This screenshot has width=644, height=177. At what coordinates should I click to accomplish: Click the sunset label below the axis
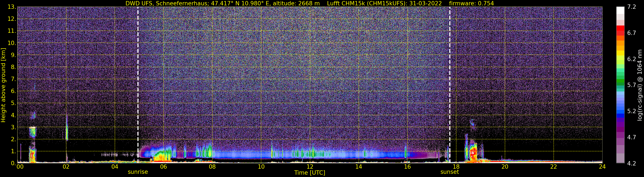(x=450, y=172)
